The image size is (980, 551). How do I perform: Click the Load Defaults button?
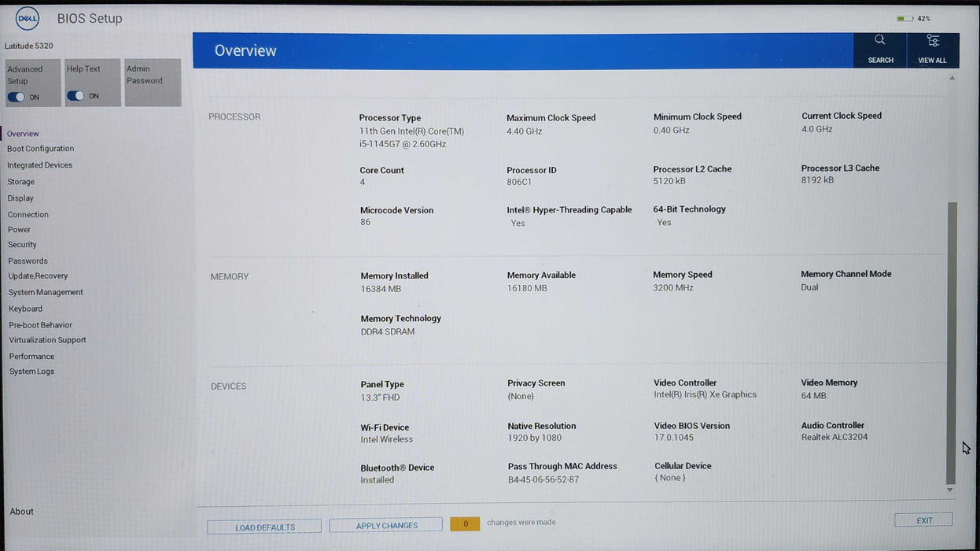[263, 526]
